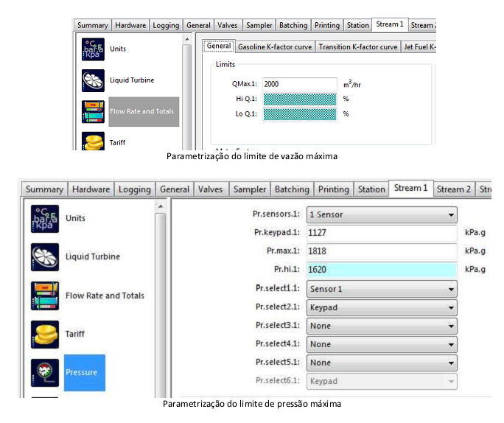Image resolution: width=504 pixels, height=423 pixels.
Task: Open the Hardware tab in the bottom panel
Action: [x=91, y=189]
